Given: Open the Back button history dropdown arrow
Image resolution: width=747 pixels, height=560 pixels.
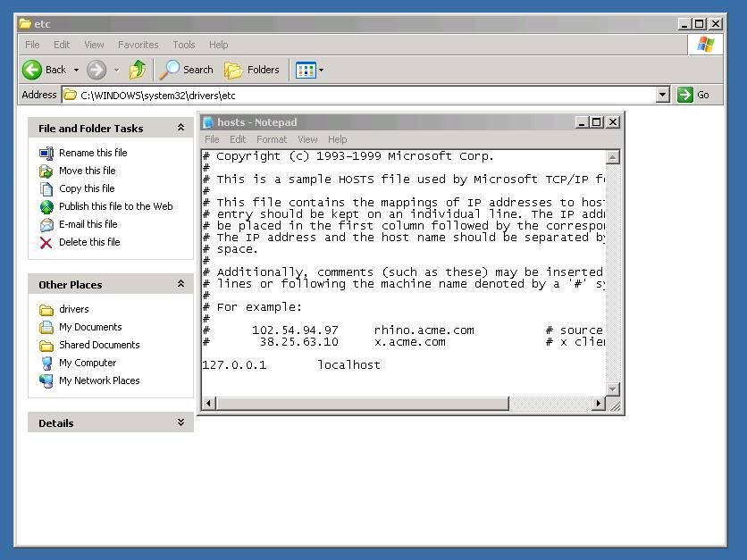Looking at the screenshot, I should (x=76, y=70).
